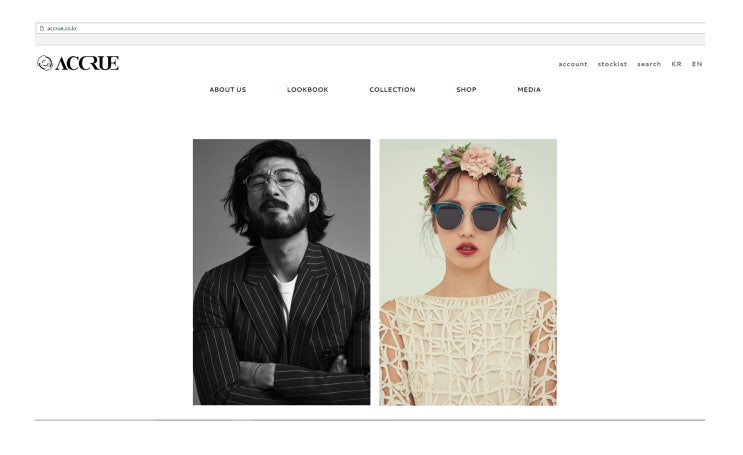Switch language to KR
This screenshot has width=743, height=455.
(x=676, y=64)
